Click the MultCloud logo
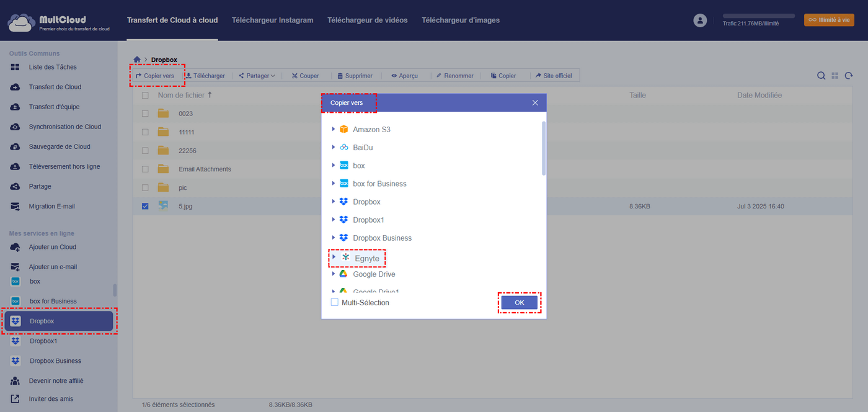 [59, 24]
